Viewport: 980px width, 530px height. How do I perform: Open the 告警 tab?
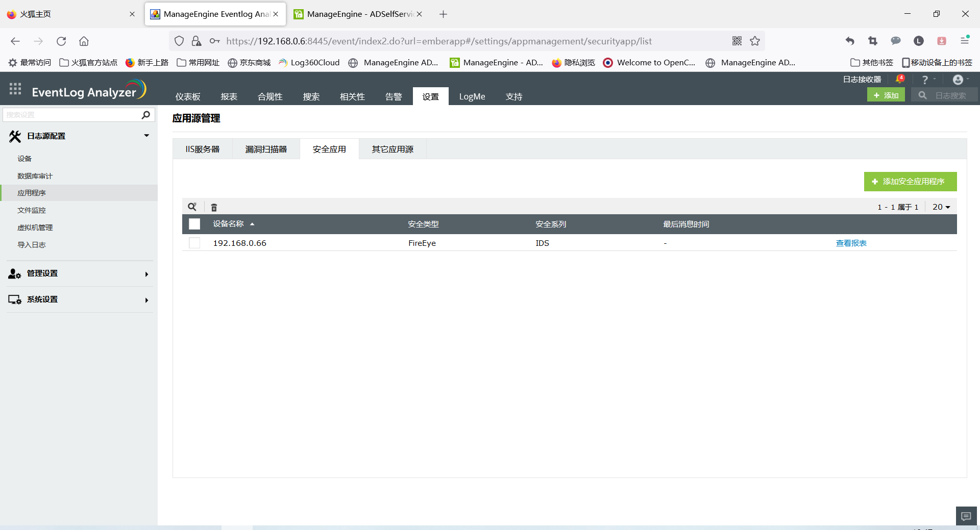tap(394, 96)
